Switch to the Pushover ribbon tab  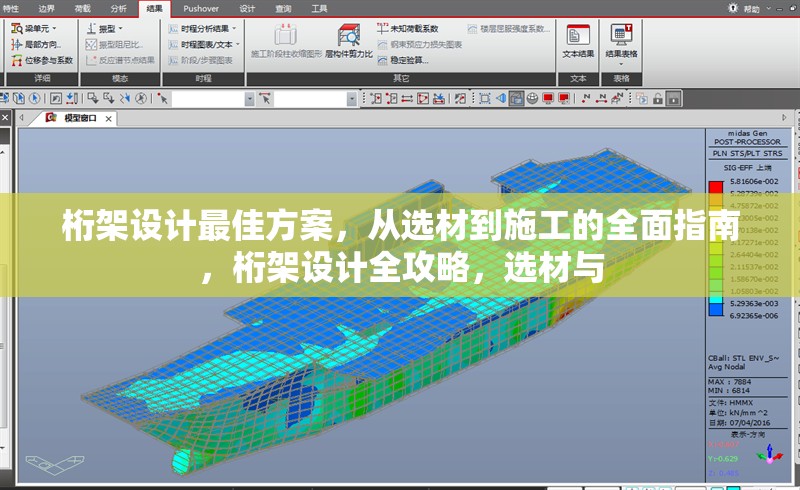201,7
